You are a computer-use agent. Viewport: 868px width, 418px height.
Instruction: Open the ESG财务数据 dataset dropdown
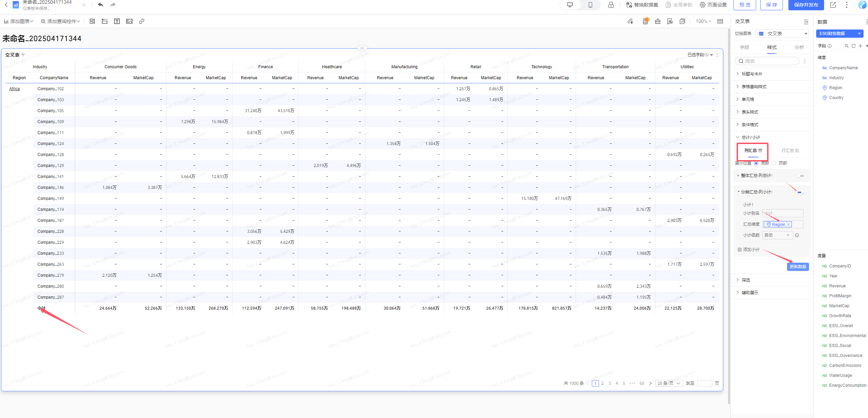tap(839, 34)
